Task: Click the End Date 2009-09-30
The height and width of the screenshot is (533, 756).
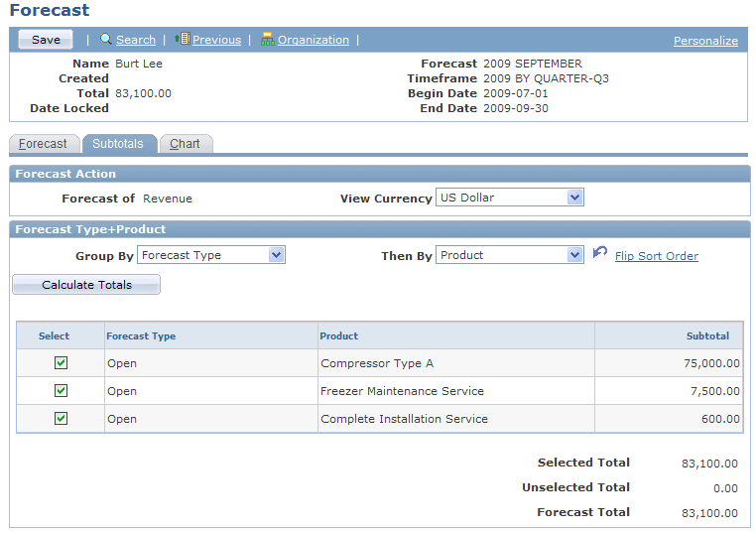Action: click(516, 108)
